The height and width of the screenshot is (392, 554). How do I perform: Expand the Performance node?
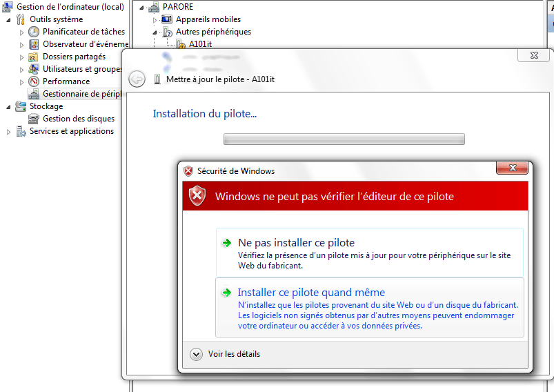(21, 82)
